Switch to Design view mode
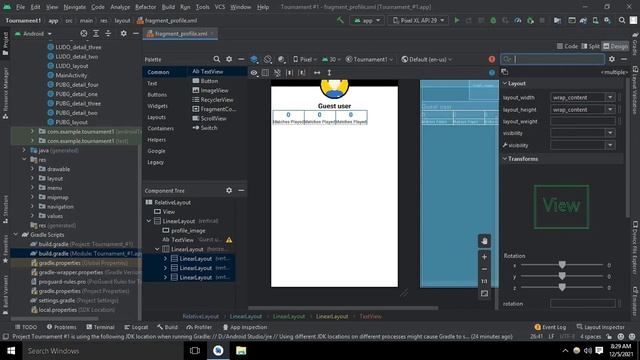Image resolution: width=640 pixels, height=360 pixels. click(616, 46)
